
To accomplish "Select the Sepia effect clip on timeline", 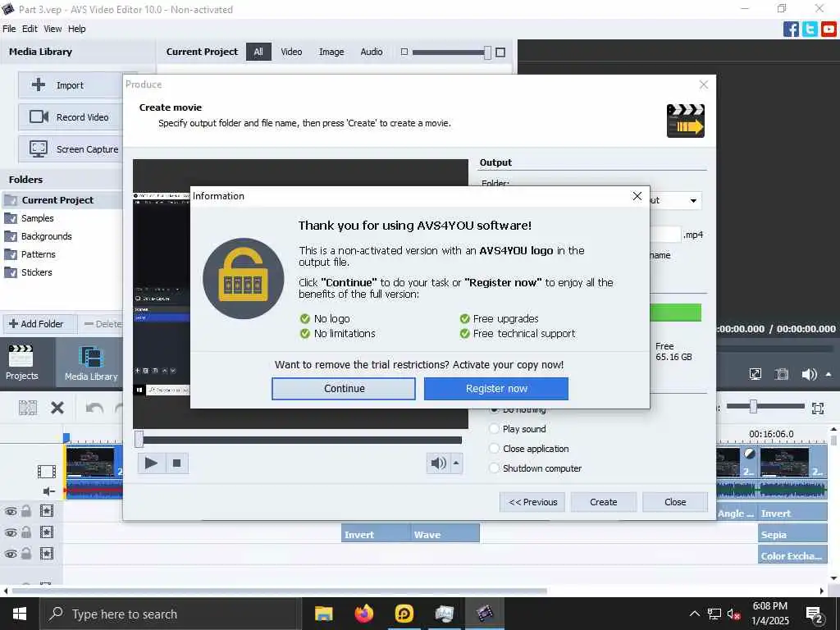I will tap(792, 535).
